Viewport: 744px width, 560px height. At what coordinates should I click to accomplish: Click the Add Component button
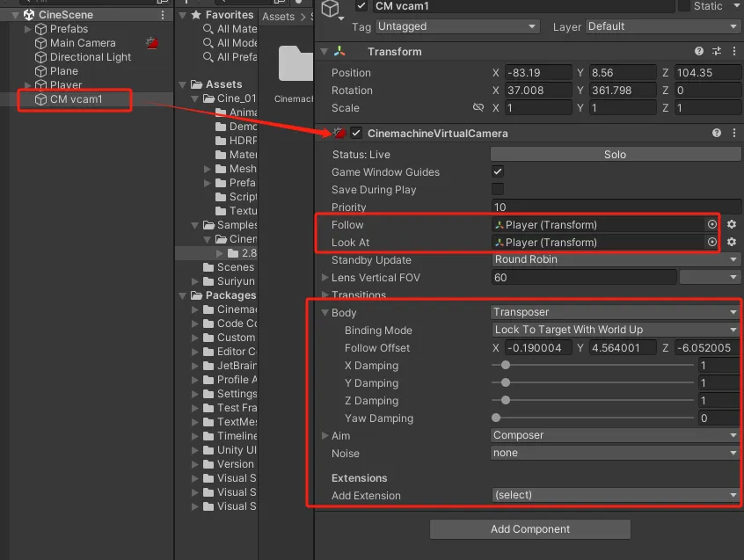(x=530, y=529)
